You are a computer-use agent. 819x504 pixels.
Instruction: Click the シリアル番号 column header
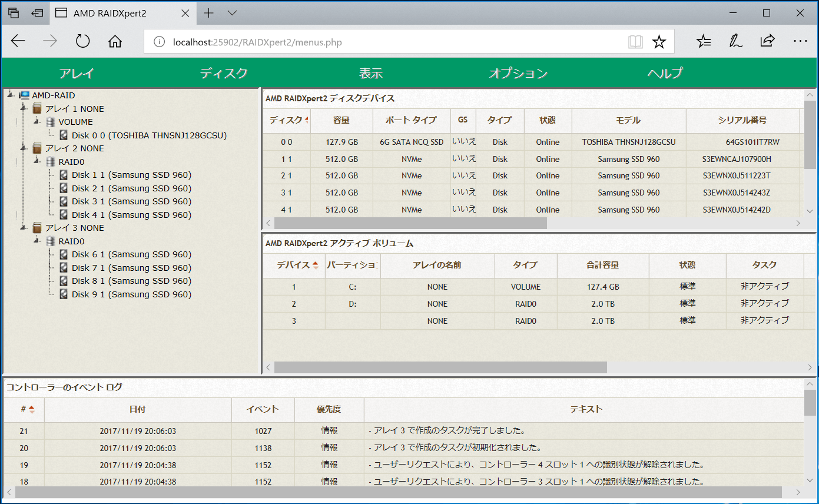point(742,120)
